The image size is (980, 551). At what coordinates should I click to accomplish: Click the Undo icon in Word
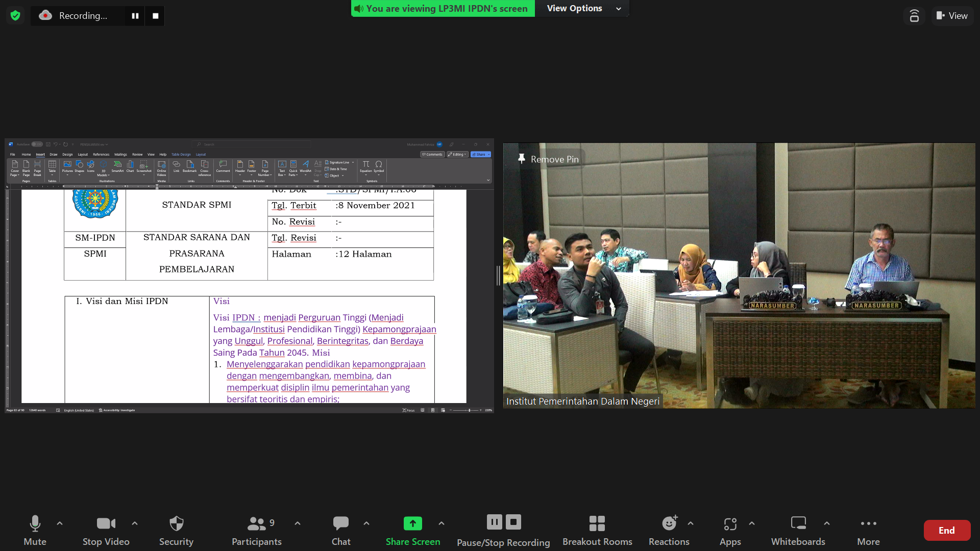click(x=56, y=144)
